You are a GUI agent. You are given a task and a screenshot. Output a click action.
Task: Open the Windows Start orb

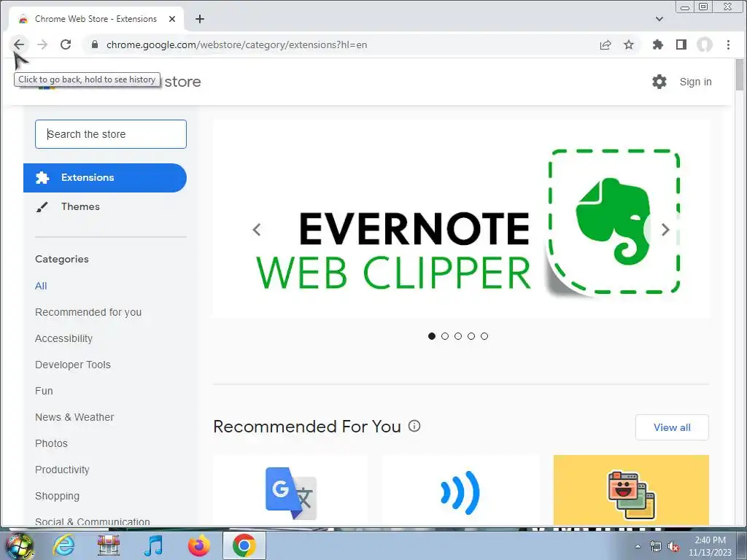coord(20,545)
